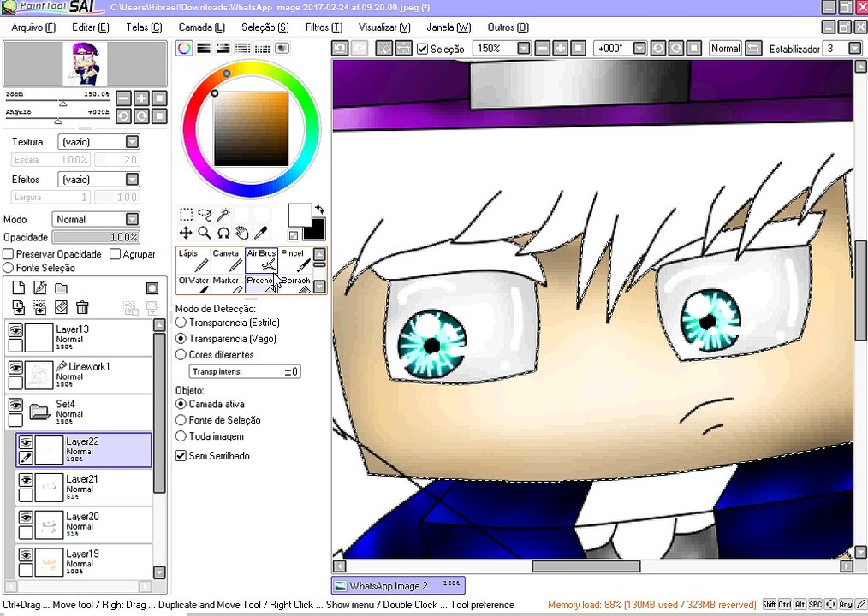This screenshot has width=868, height=616.
Task: Click the Transp intens. value field
Action: pos(245,371)
